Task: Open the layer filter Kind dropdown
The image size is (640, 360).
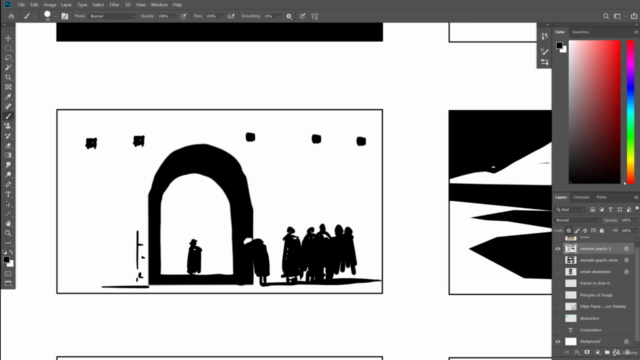Action: [571, 210]
